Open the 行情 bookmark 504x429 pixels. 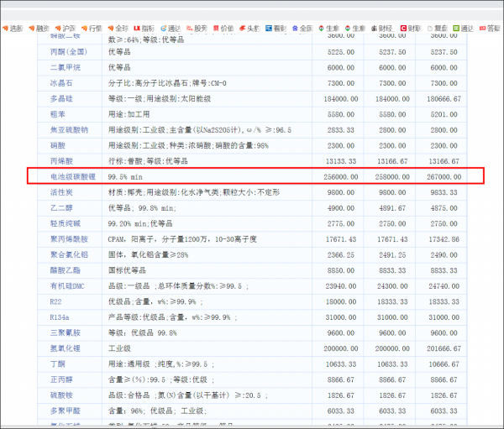click(92, 29)
